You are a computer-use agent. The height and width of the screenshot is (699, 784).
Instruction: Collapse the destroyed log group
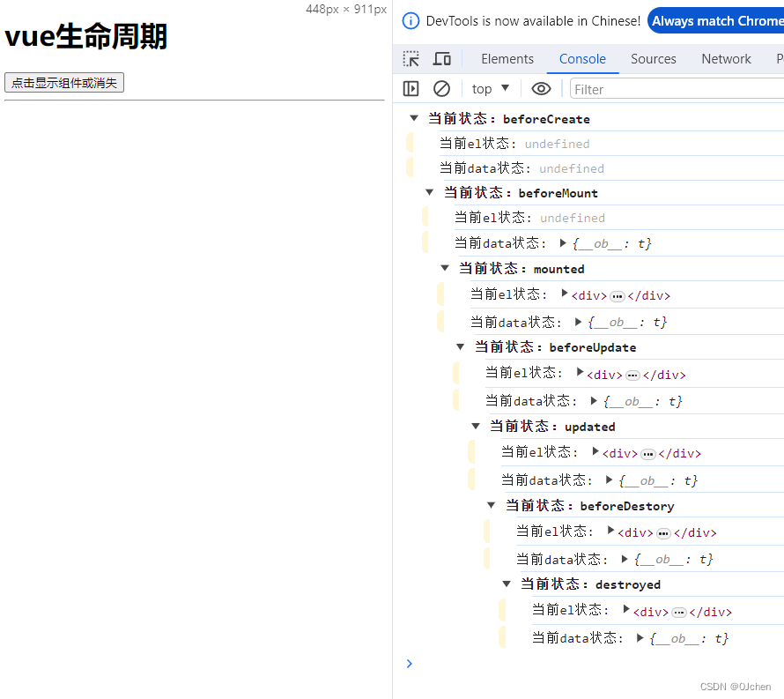tap(506, 584)
